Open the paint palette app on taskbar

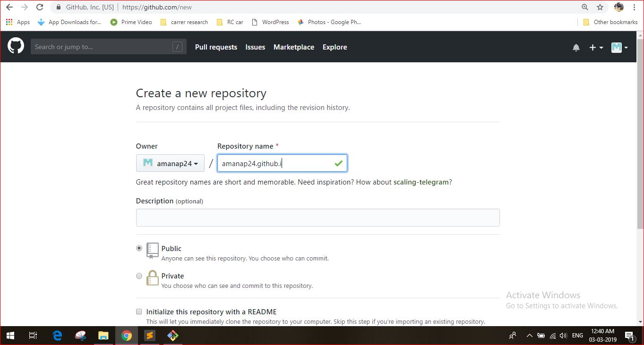point(80,336)
